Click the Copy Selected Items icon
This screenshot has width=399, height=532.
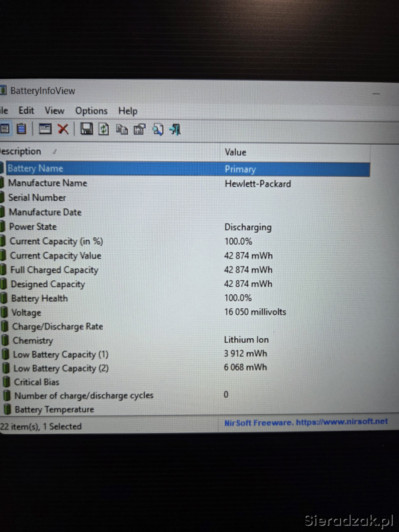point(122,129)
